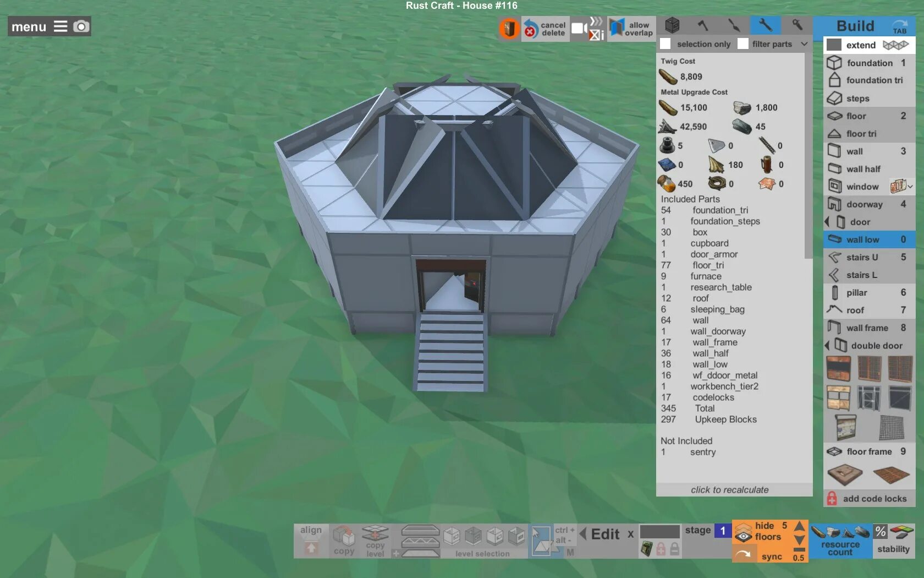Decrease hidden floors with down arrow
The width and height of the screenshot is (924, 578).
pos(800,540)
